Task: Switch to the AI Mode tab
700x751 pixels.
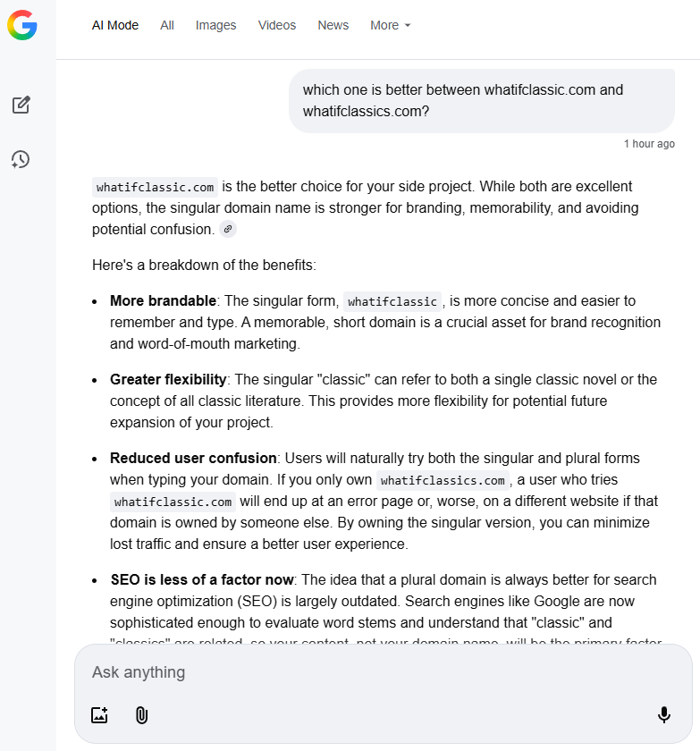Action: (x=115, y=25)
